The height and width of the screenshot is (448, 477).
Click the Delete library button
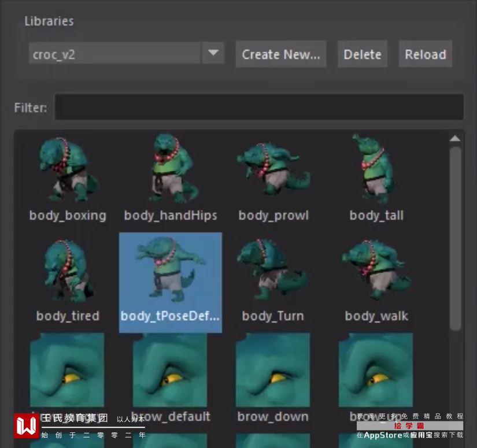[363, 54]
